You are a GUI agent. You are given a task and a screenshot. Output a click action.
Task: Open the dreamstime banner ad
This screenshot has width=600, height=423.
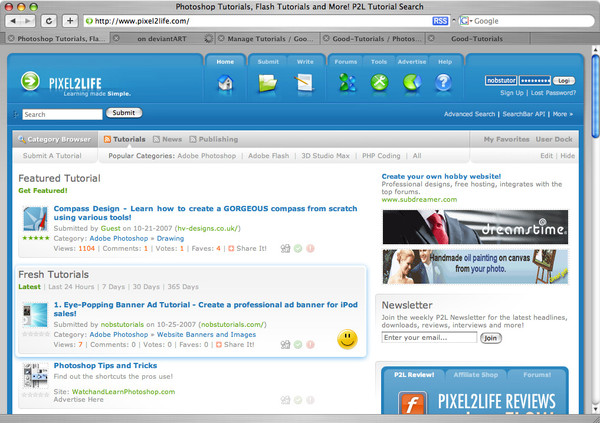click(475, 227)
